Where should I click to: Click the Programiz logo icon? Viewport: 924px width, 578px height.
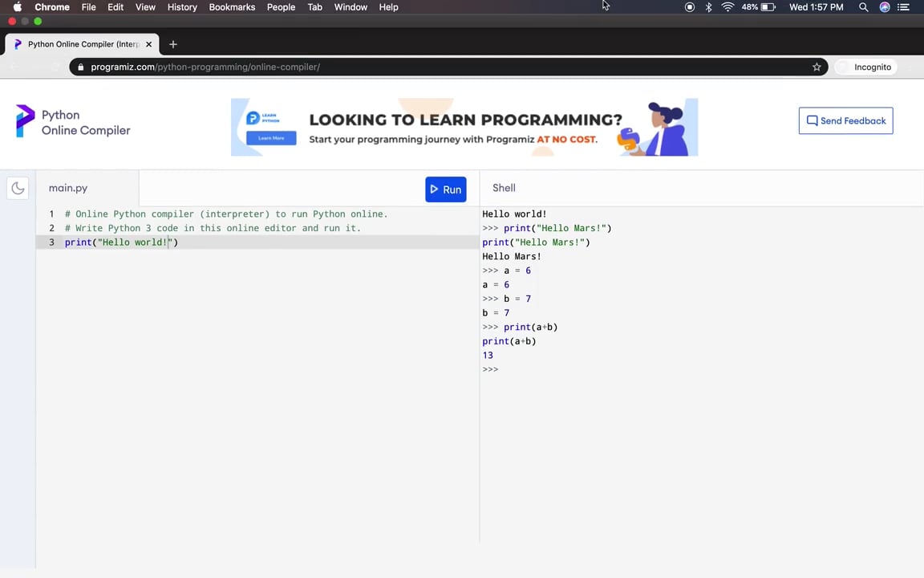(25, 121)
